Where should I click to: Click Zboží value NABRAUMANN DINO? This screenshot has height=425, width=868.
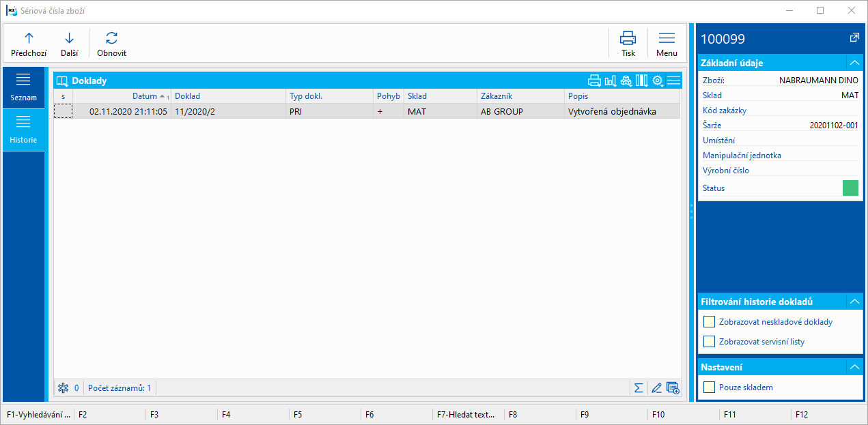(819, 80)
